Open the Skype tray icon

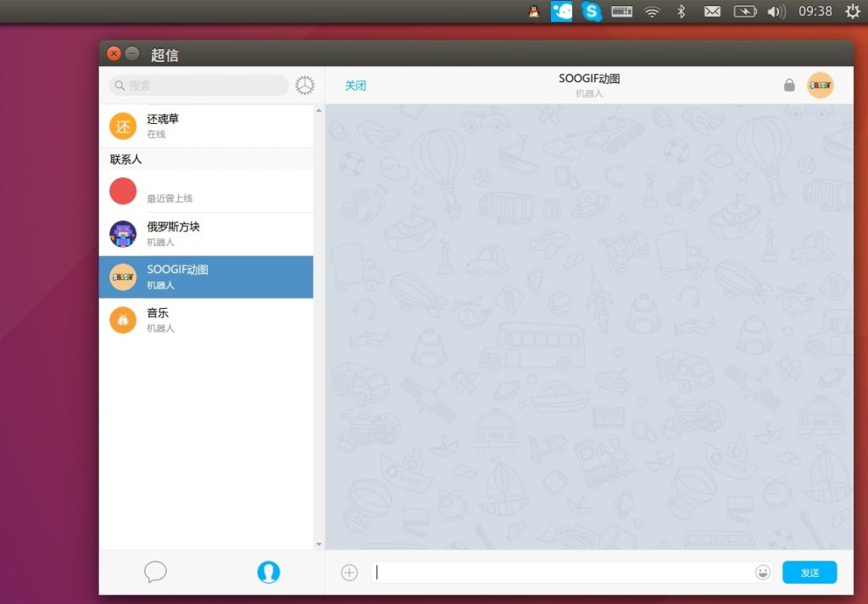[x=591, y=12]
